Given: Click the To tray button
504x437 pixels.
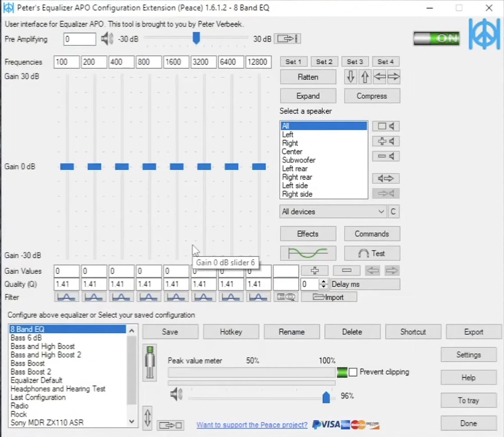Looking at the screenshot, I should 469,400.
